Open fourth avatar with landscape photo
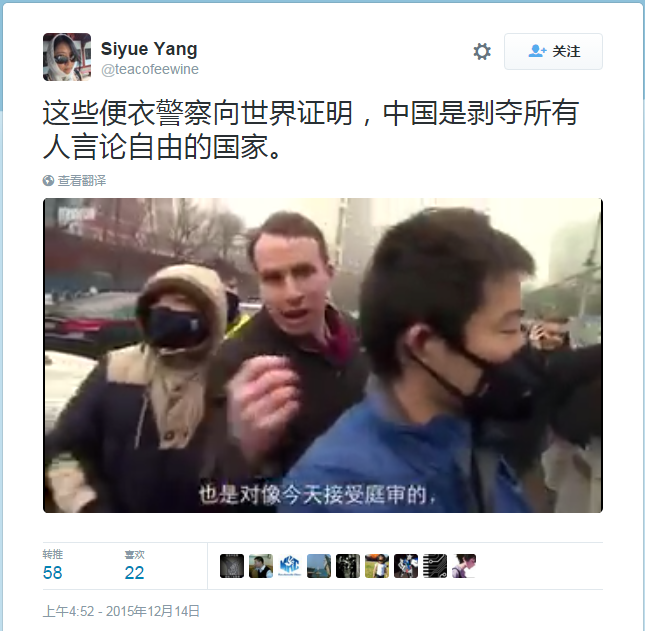Viewport: 645px width, 631px height. tap(319, 566)
